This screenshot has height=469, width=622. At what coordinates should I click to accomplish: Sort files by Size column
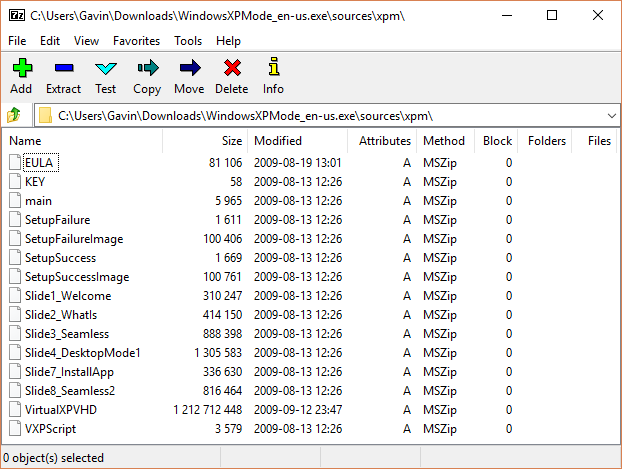click(x=231, y=141)
